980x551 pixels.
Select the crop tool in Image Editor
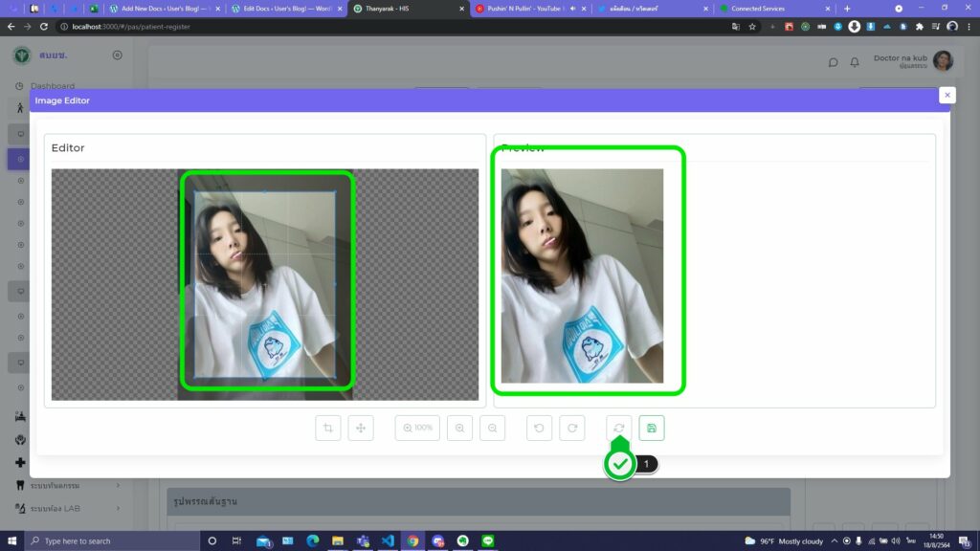[x=328, y=429]
